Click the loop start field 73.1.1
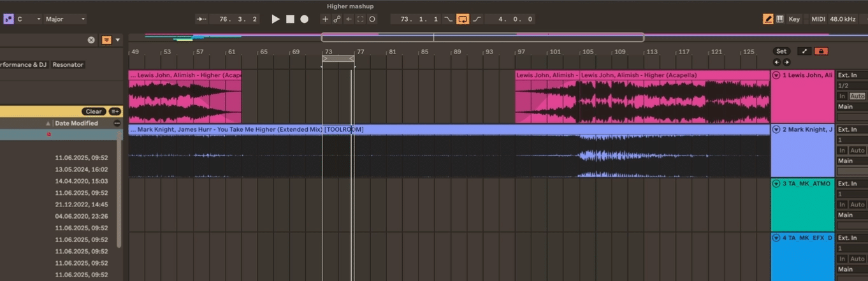Image resolution: width=868 pixels, height=281 pixels. pos(416,19)
